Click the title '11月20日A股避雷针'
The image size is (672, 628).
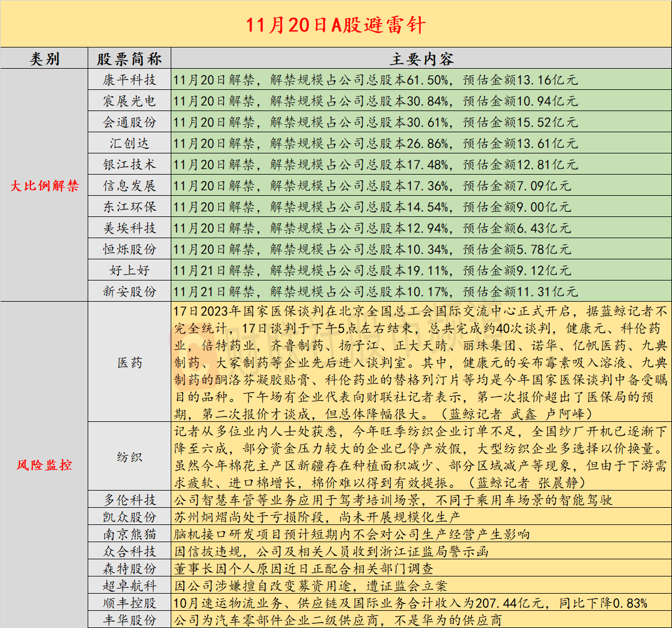pos(336,25)
